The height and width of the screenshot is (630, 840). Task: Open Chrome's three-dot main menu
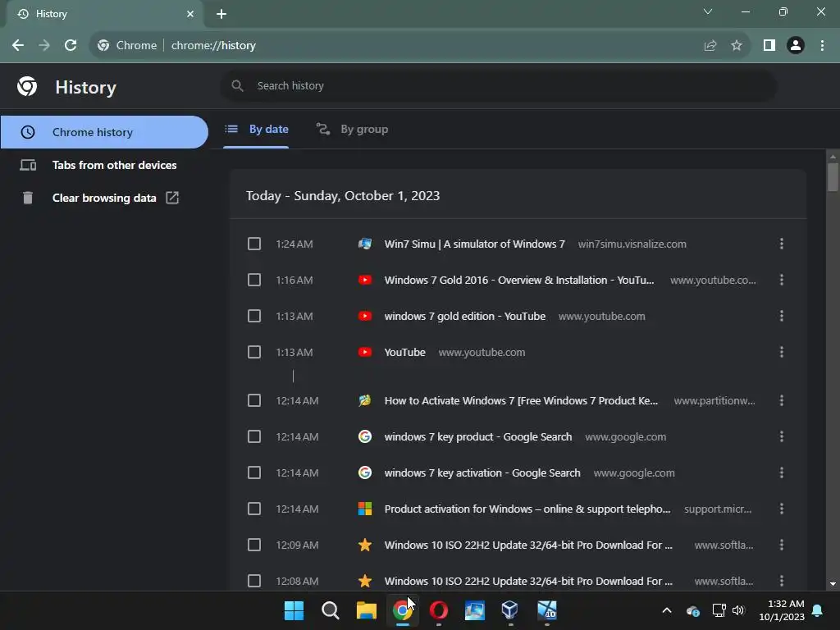tap(822, 46)
